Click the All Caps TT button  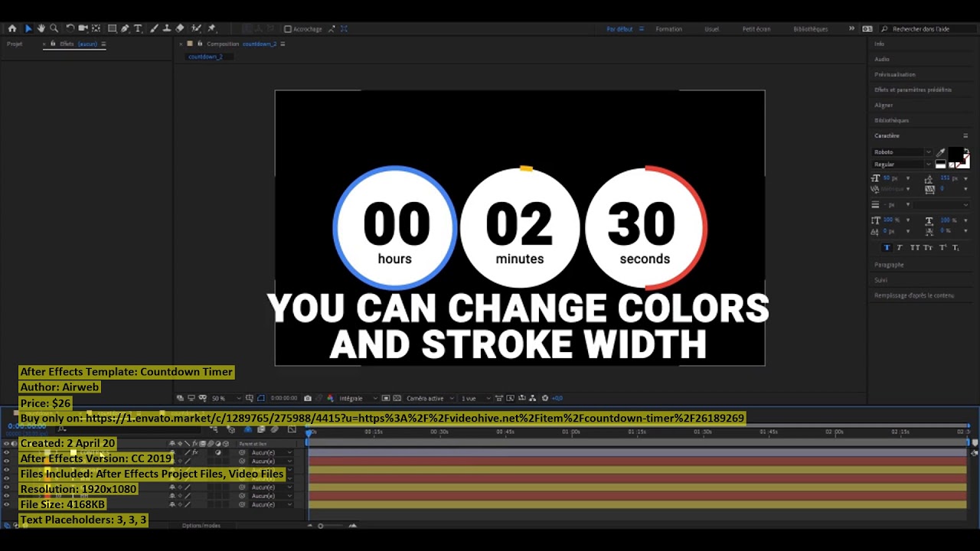pyautogui.click(x=914, y=247)
